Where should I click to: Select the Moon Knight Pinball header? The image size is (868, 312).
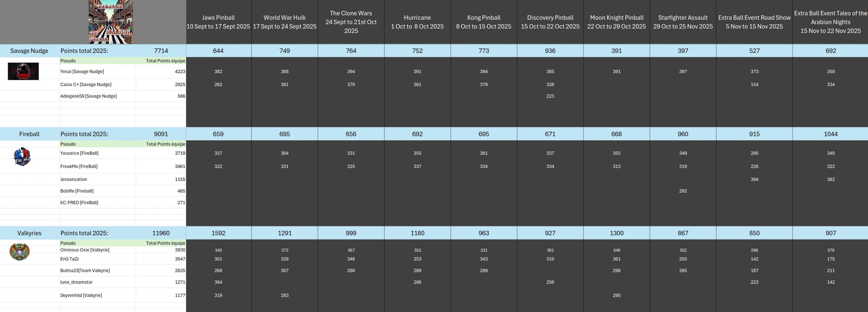tap(616, 22)
